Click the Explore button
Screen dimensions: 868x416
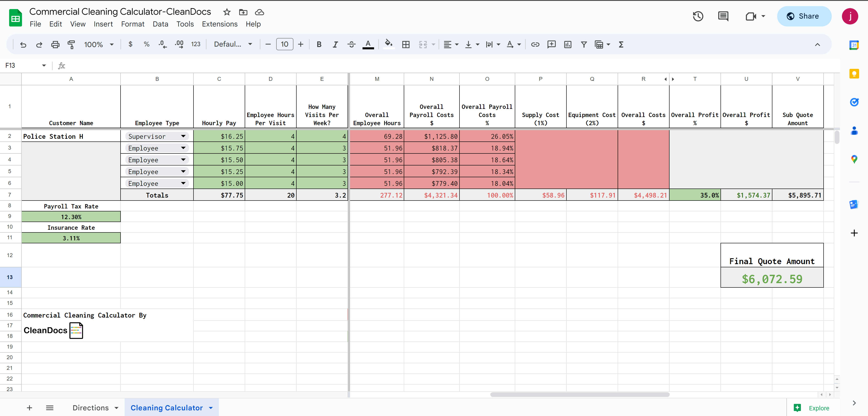click(812, 408)
